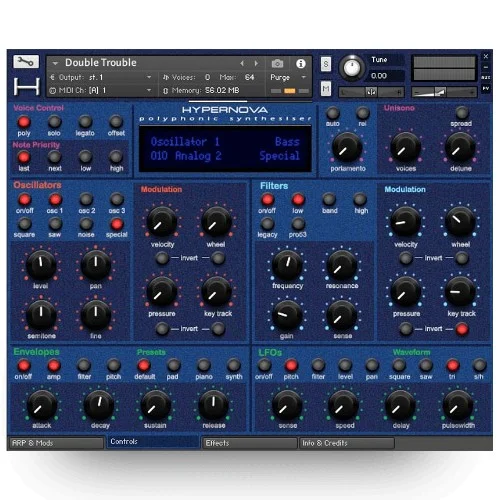This screenshot has width=500, height=500.
Task: Click the Max voices value 64
Action: coord(250,77)
